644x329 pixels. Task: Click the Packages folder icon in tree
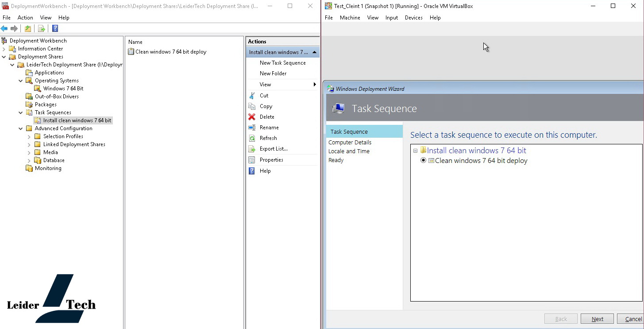click(x=29, y=105)
